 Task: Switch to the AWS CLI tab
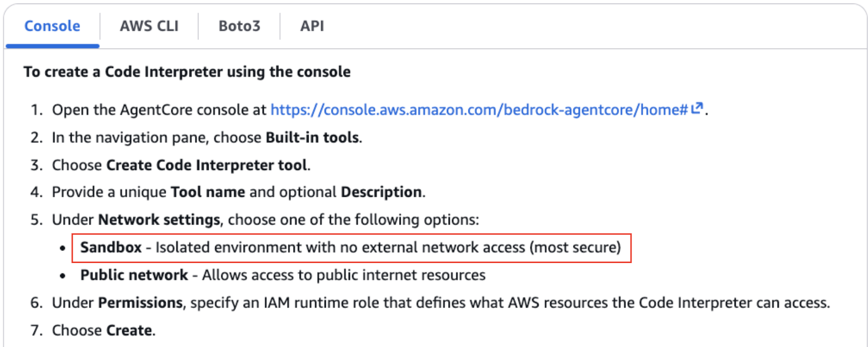tap(149, 26)
